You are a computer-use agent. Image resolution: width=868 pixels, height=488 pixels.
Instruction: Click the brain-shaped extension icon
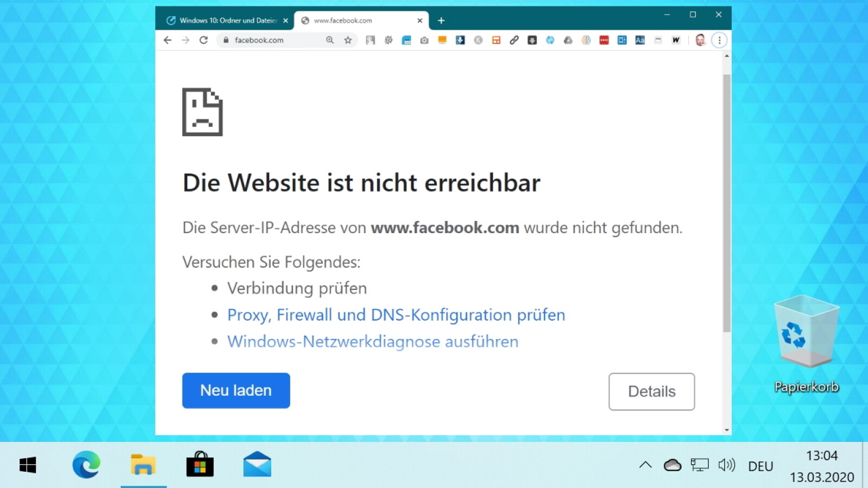pos(586,40)
